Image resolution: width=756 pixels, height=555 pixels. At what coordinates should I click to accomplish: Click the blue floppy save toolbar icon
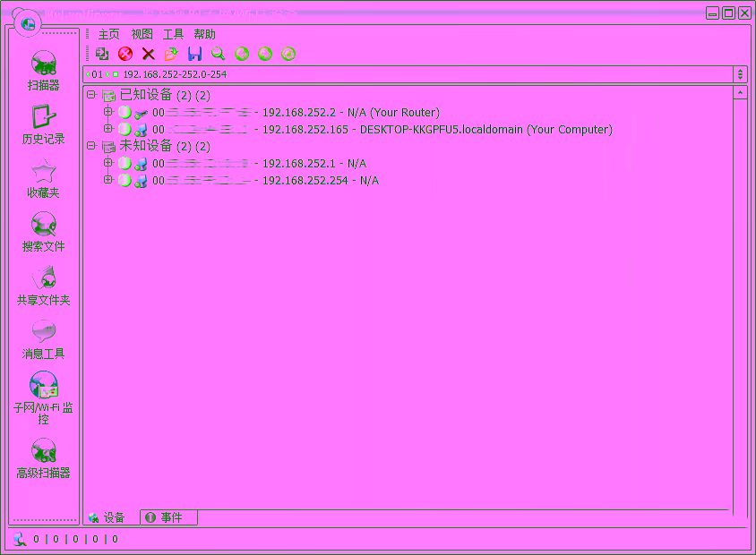tap(194, 54)
